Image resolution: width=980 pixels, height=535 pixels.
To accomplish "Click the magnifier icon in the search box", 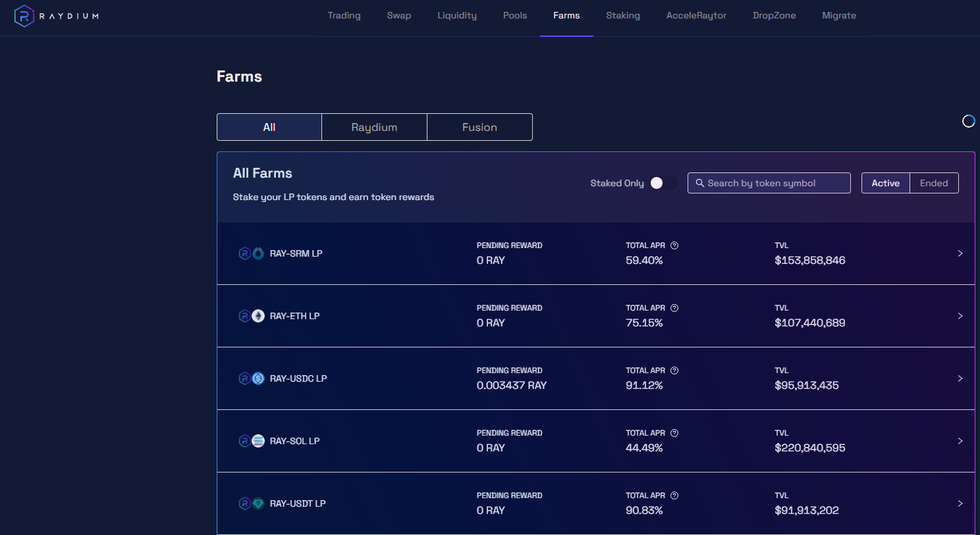I will click(700, 183).
